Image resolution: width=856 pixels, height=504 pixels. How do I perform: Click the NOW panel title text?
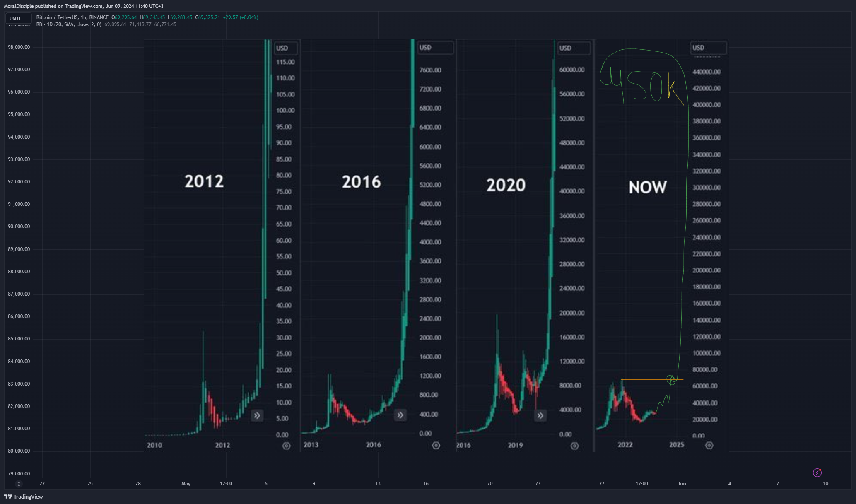pyautogui.click(x=648, y=187)
